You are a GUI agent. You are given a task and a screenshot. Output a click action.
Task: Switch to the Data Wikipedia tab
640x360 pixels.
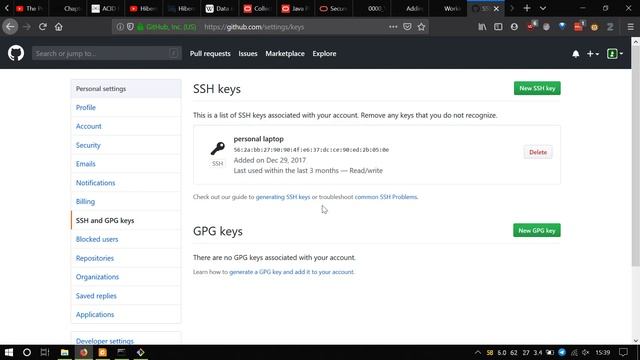[x=219, y=8]
